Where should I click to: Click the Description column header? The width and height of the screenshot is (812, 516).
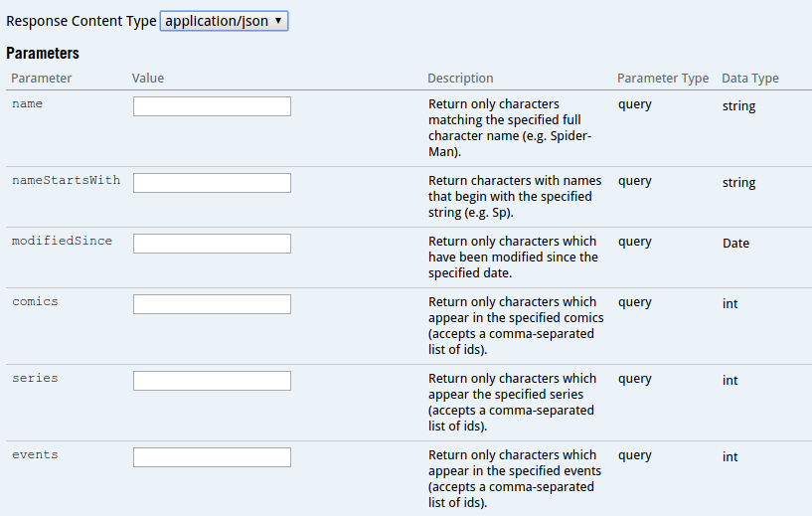coord(460,78)
